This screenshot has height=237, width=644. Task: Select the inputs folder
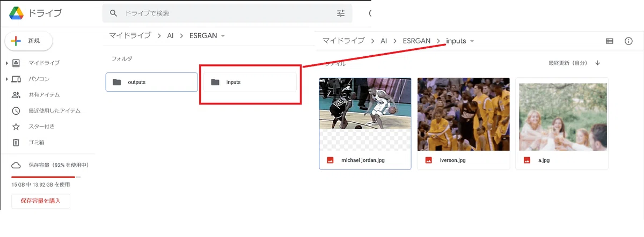[250, 82]
